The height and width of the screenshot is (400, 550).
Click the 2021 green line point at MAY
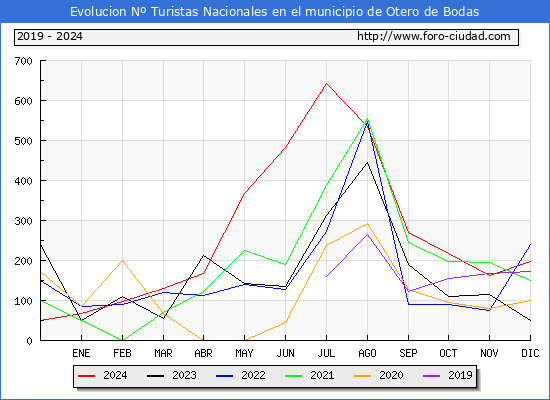click(244, 251)
